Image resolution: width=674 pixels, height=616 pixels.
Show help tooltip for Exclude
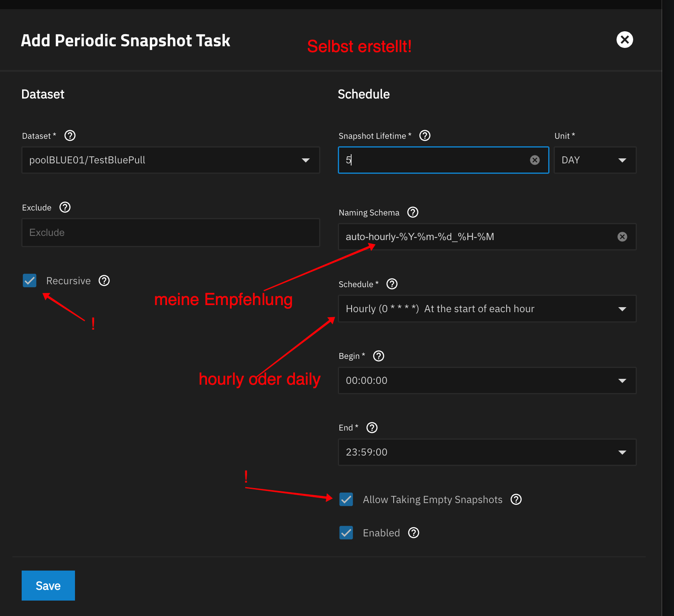tap(65, 208)
